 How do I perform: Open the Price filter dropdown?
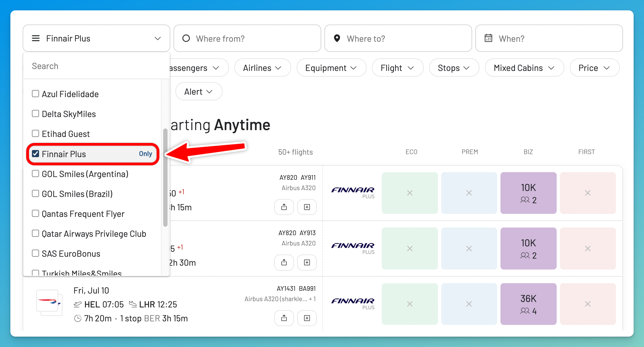tap(594, 68)
